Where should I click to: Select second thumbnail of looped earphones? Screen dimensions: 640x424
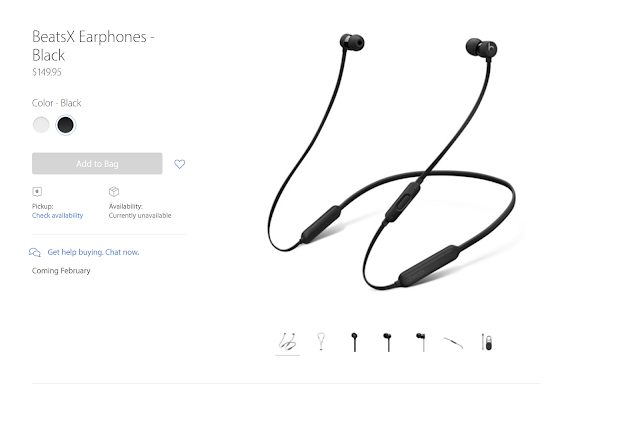tap(321, 342)
